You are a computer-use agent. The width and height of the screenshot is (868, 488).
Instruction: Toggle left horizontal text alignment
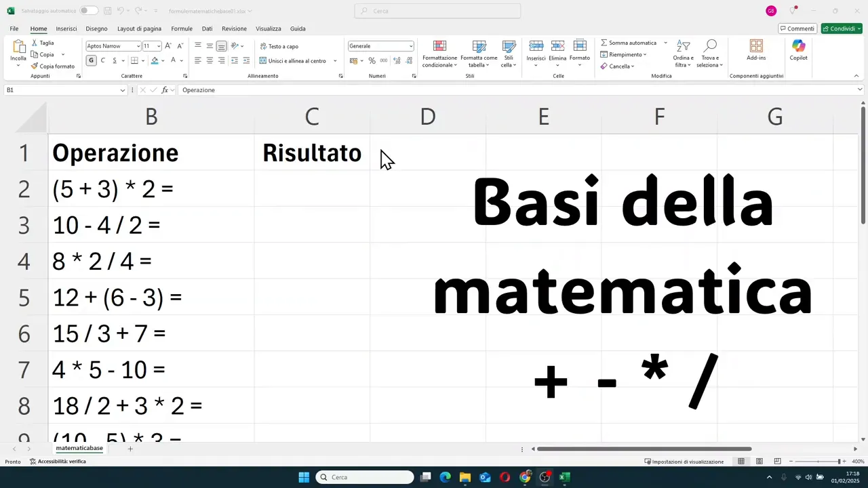[198, 60]
